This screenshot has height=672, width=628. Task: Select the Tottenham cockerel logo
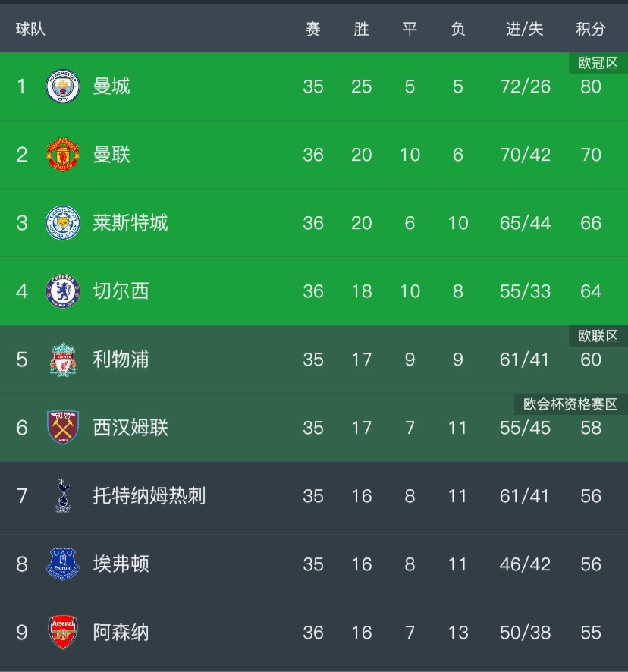tap(63, 496)
